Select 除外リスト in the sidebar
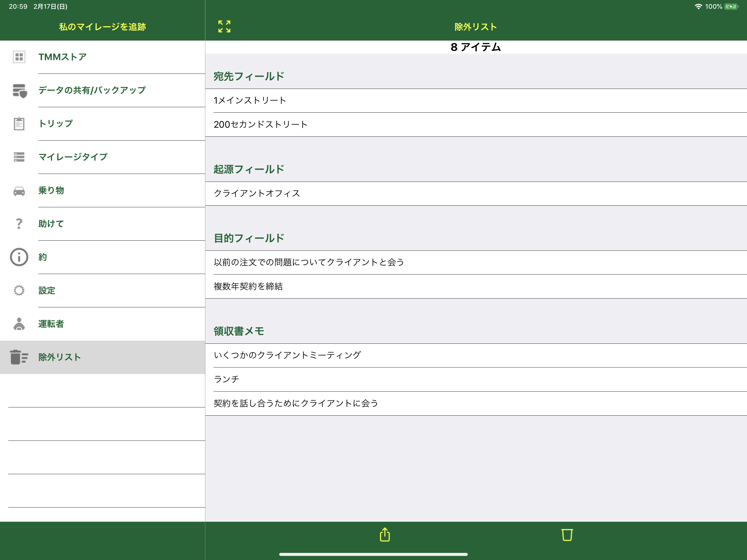The image size is (747, 560). point(59,357)
